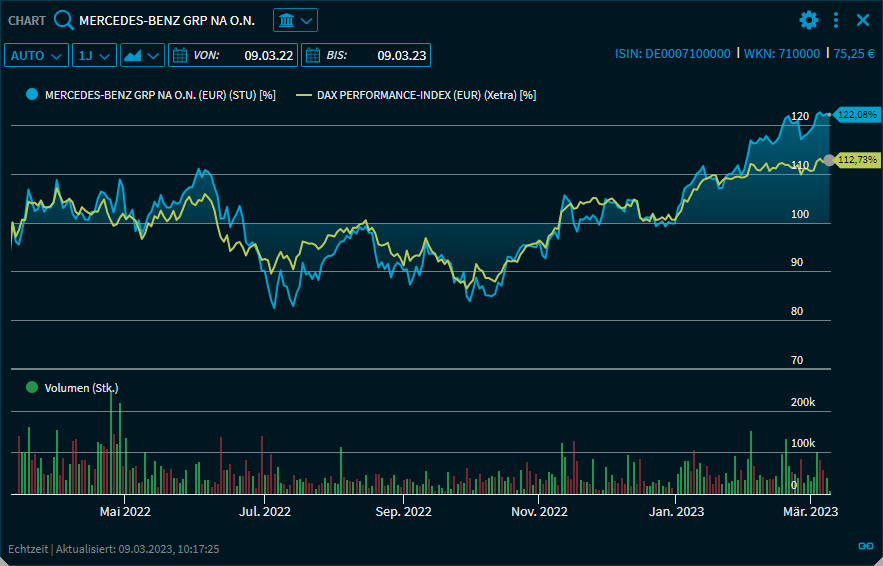Screen dimensions: 883x566
Task: Expand the AUTO dropdown
Action: [37, 55]
